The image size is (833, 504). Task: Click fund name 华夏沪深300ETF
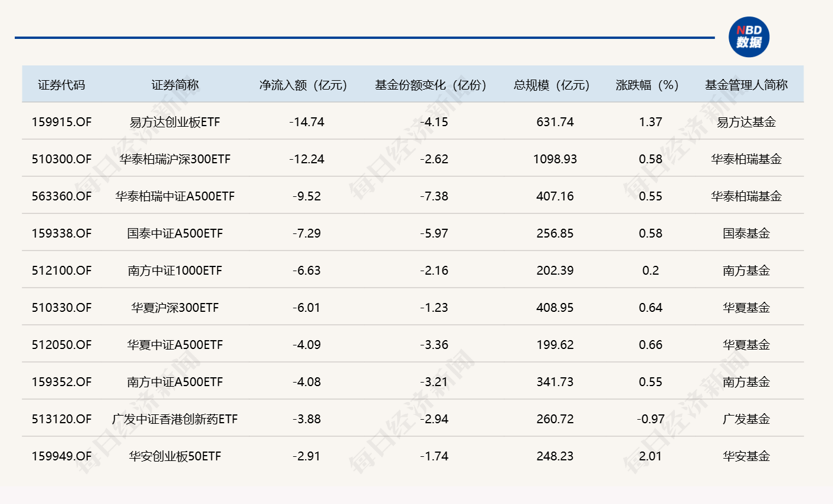click(x=175, y=308)
